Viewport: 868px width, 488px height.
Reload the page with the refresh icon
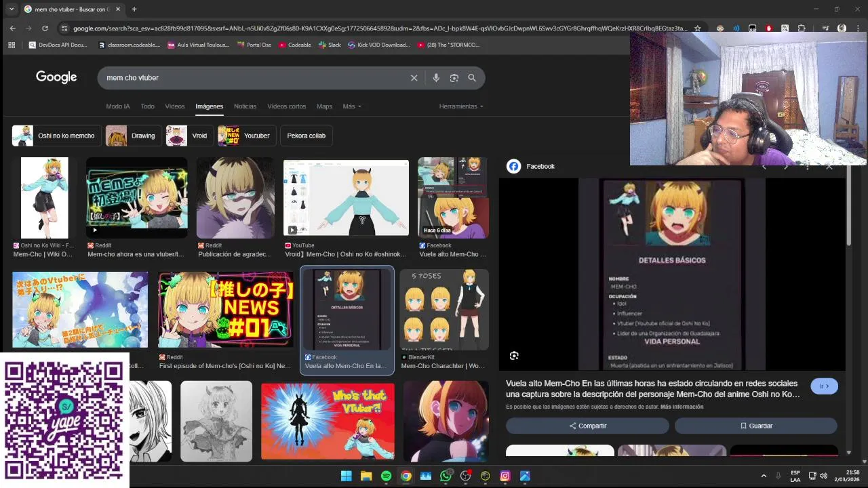pos(45,28)
